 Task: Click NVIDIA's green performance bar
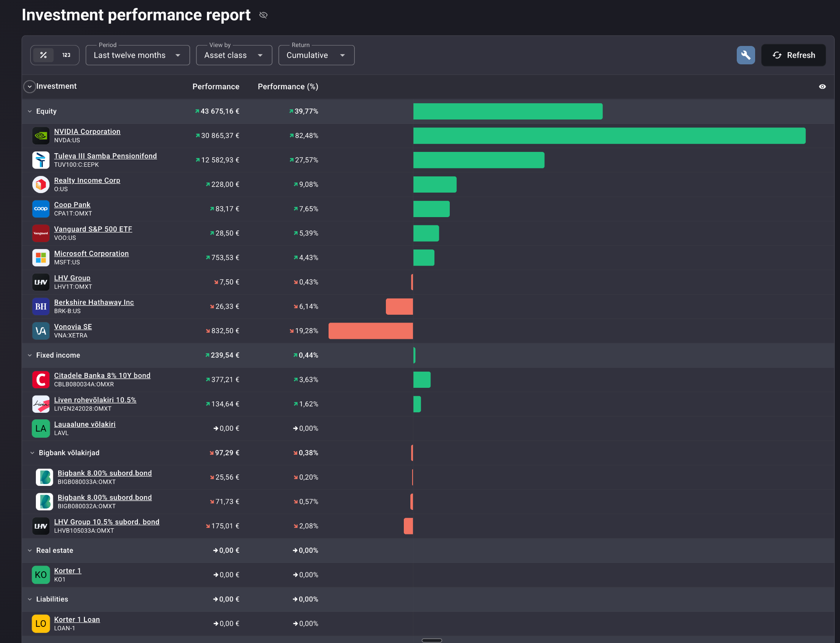tap(609, 136)
